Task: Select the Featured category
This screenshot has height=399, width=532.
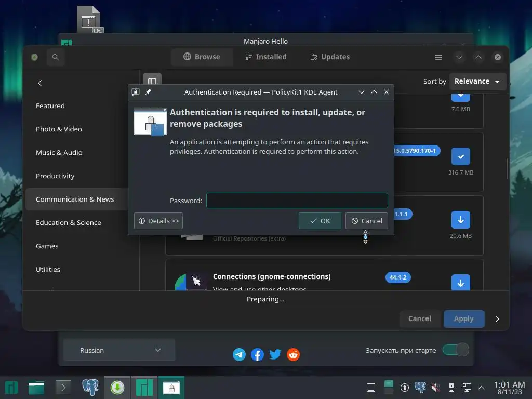Action: pyautogui.click(x=50, y=106)
